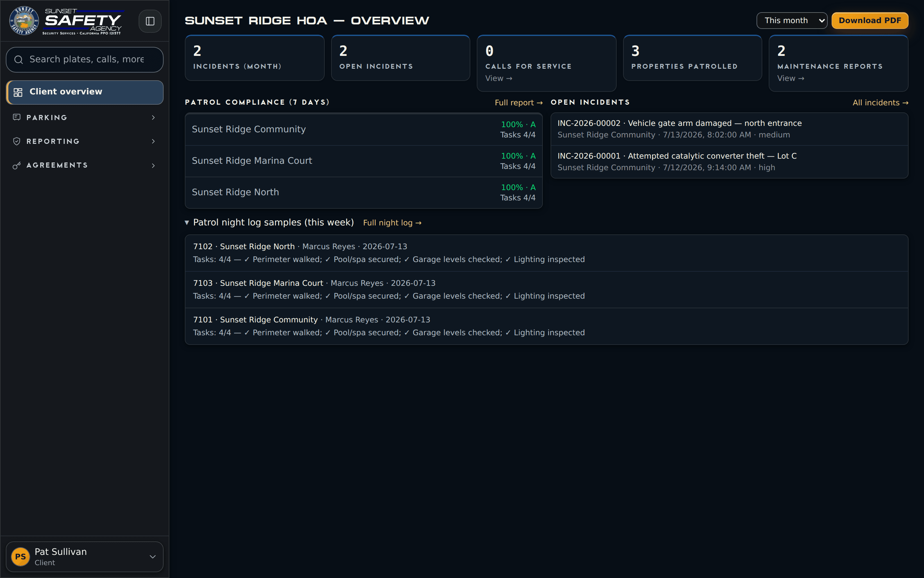Click the Patrol Compliance (7 Days) heading
Screen dimensions: 924x578
257,102
